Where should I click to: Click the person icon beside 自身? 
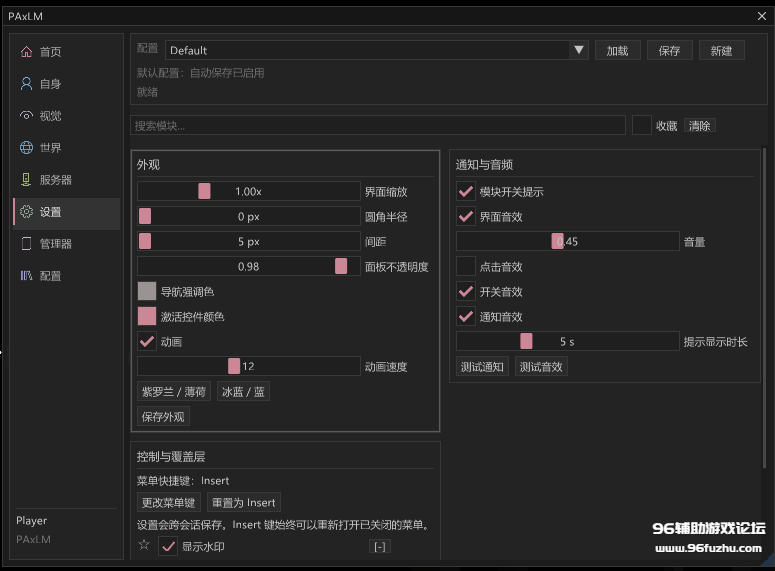(26, 84)
